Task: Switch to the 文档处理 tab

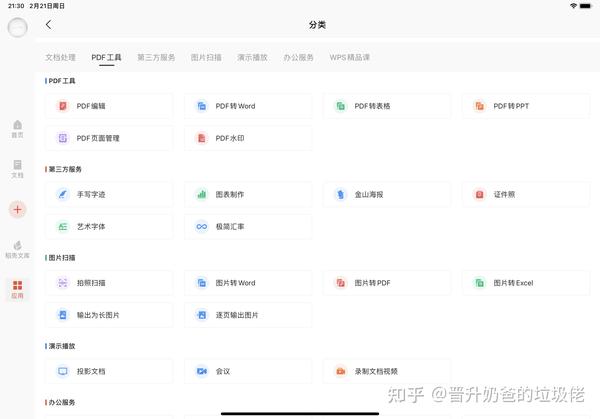Action: [60, 57]
